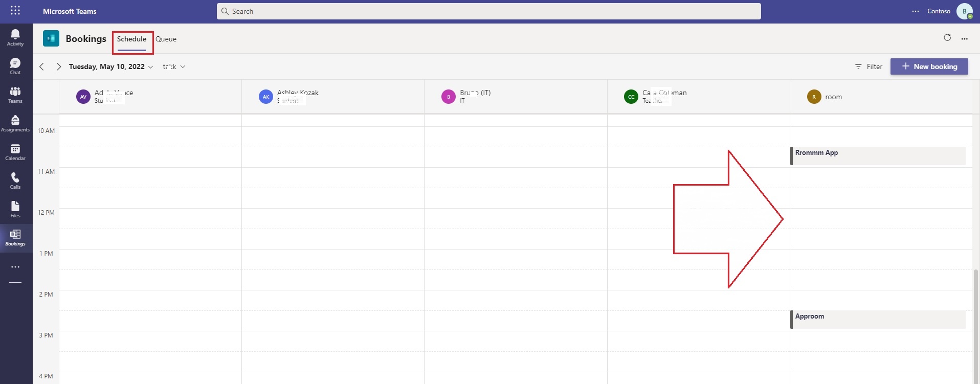Open Assignments in the sidebar
Image resolution: width=980 pixels, height=384 pixels.
point(15,123)
